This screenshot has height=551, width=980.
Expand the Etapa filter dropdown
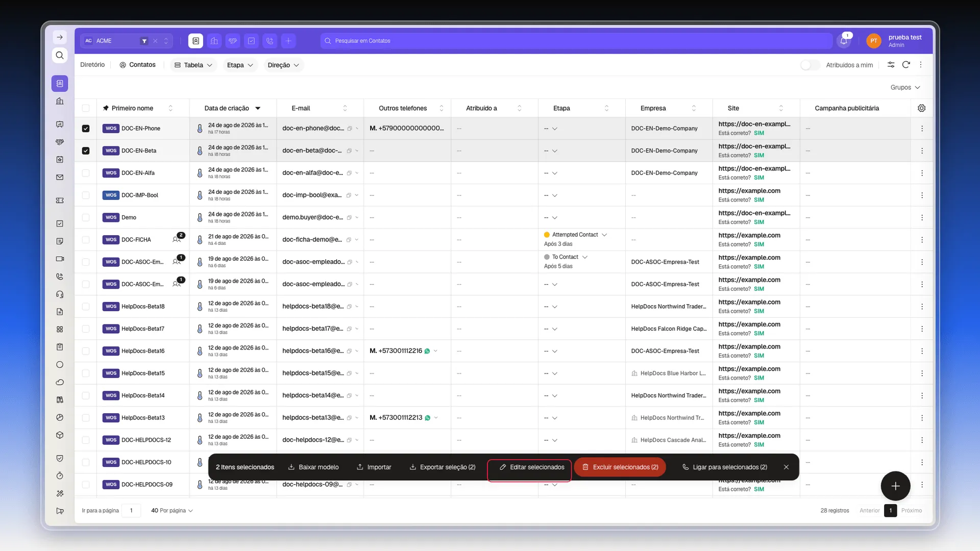pos(240,65)
